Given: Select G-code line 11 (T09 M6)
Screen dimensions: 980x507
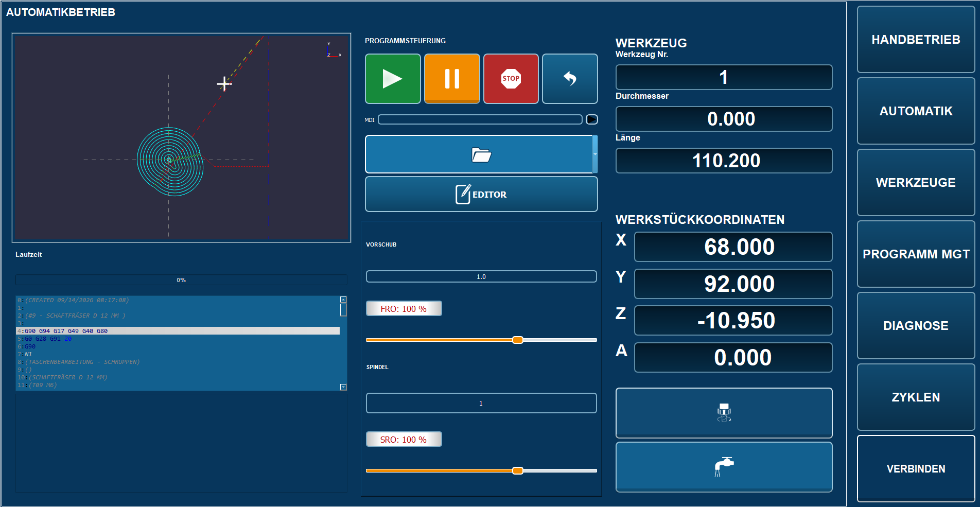Looking at the screenshot, I should (x=178, y=385).
